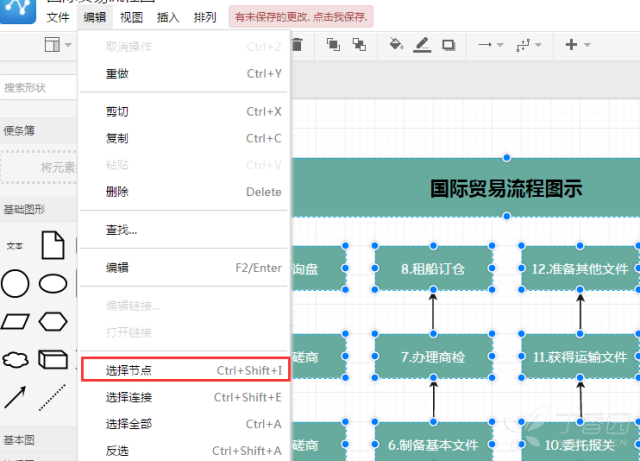
Task: Choose 复制 menu entry
Action: point(184,138)
